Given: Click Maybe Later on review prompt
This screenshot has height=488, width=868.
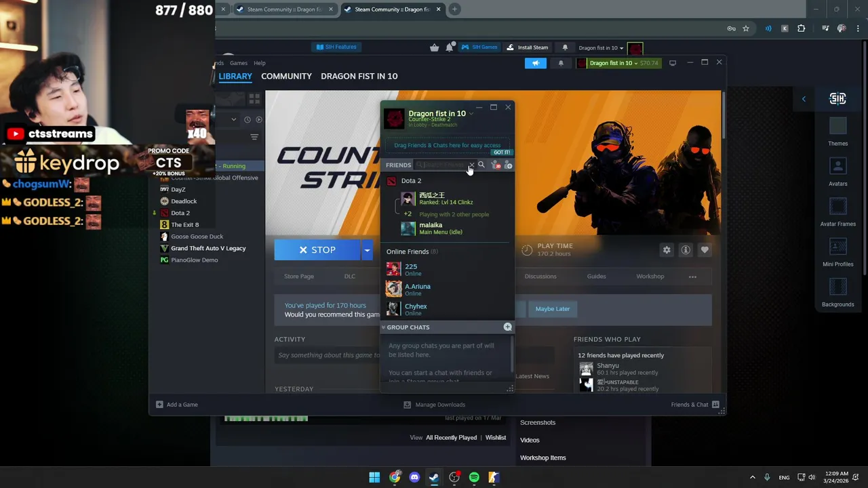Looking at the screenshot, I should [x=553, y=309].
